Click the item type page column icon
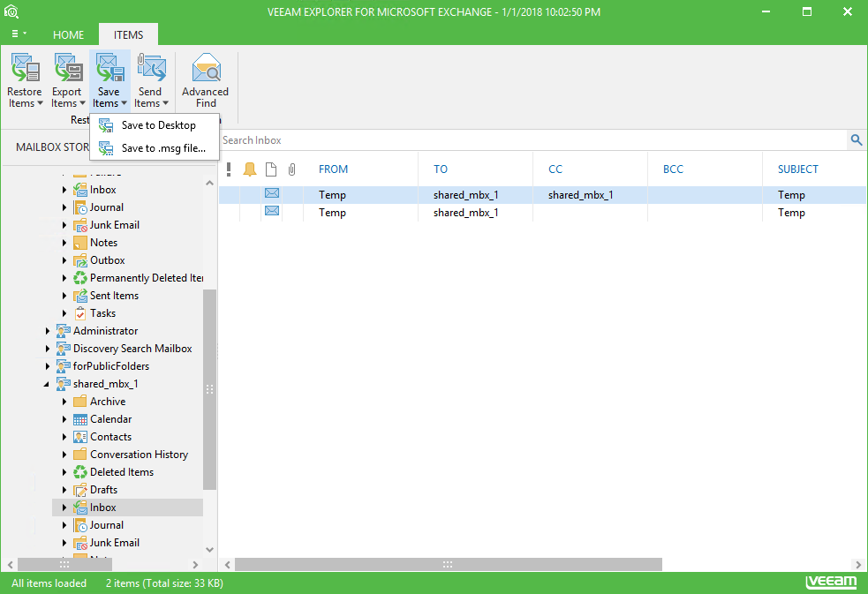Screen dimensions: 868x594 (x=271, y=169)
